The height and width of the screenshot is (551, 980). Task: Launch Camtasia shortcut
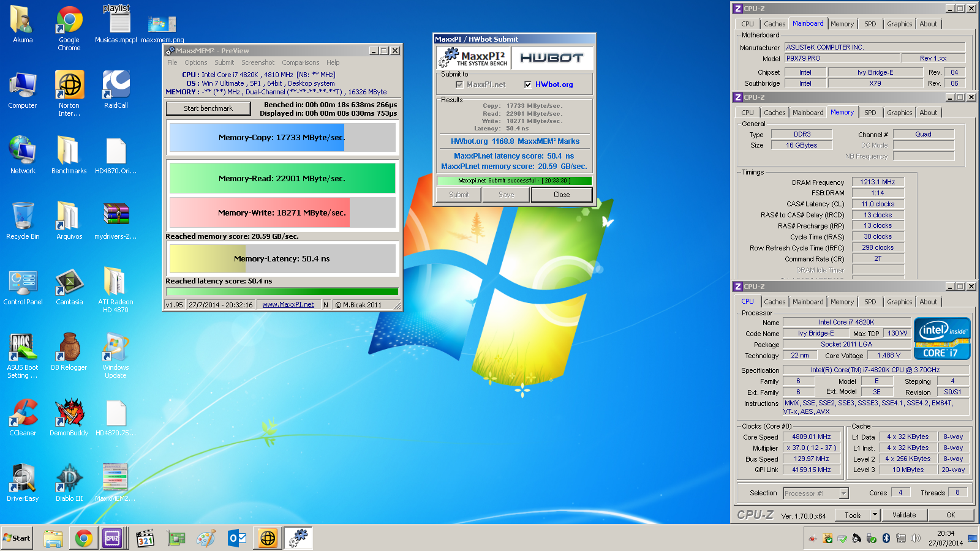tap(69, 286)
